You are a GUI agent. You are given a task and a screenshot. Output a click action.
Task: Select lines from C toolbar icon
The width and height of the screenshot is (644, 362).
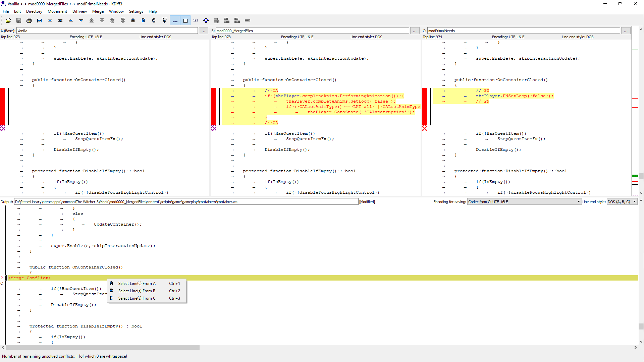(x=154, y=21)
